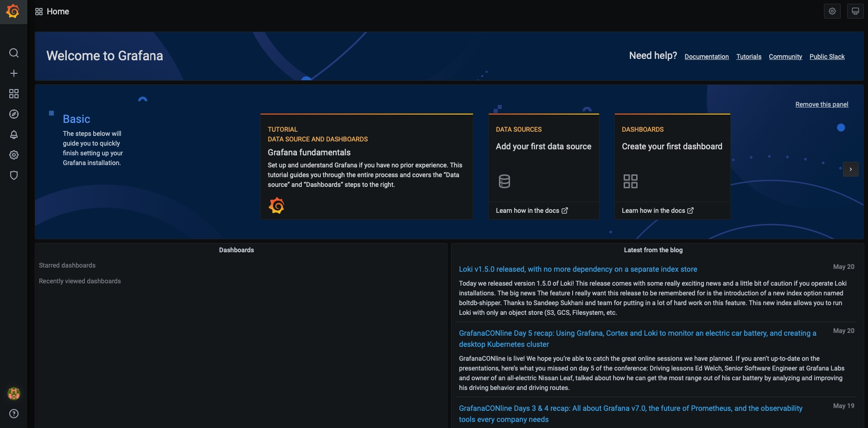Open the Help question mark icon

[x=14, y=414]
